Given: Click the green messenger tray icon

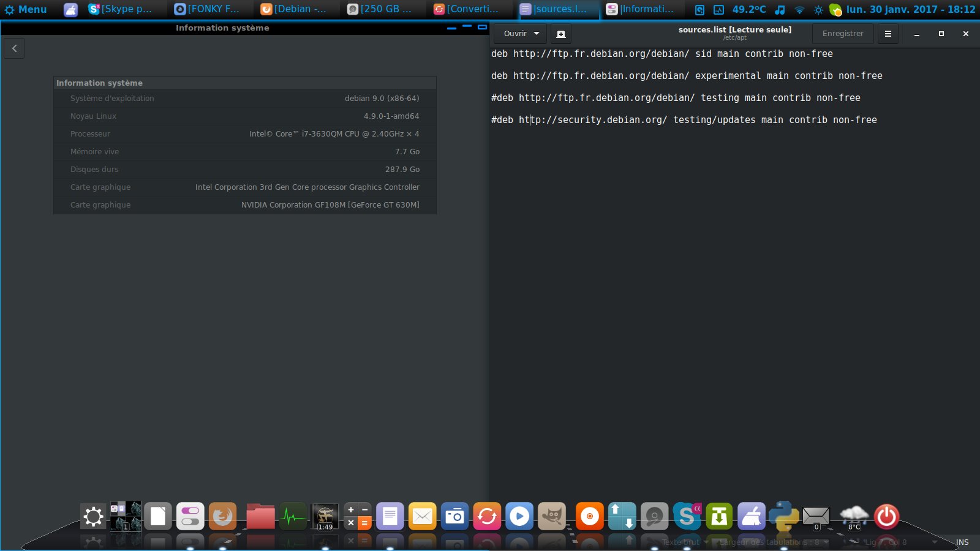Looking at the screenshot, I should coord(835,10).
